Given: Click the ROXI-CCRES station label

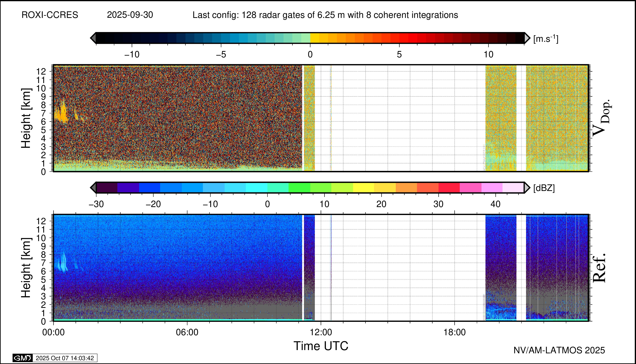Looking at the screenshot, I should tap(50, 15).
